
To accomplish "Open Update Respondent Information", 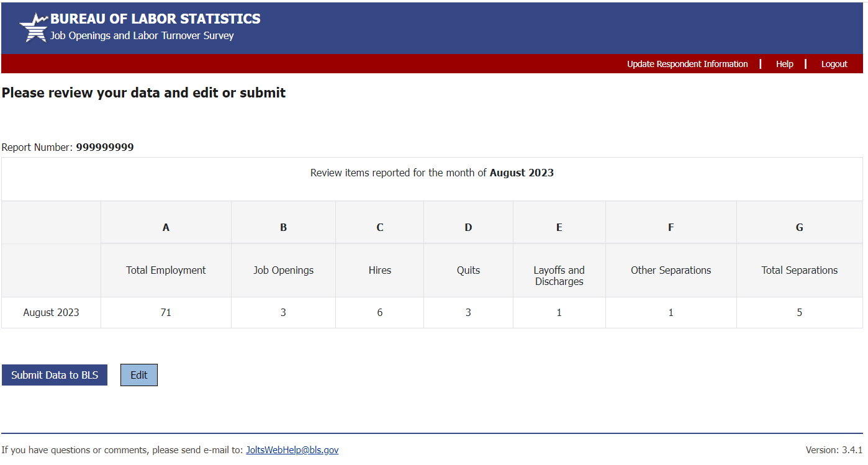I will click(687, 64).
